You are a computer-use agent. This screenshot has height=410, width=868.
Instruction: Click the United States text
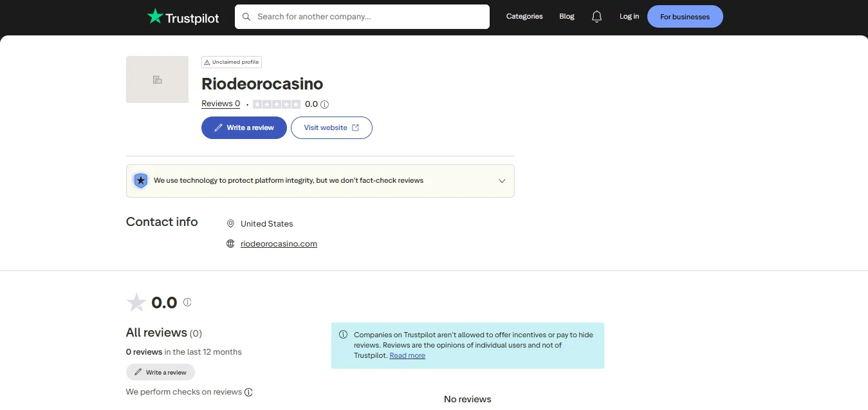[266, 223]
